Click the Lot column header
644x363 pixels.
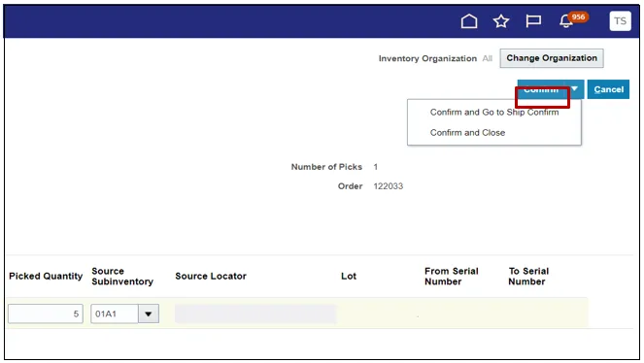(349, 276)
